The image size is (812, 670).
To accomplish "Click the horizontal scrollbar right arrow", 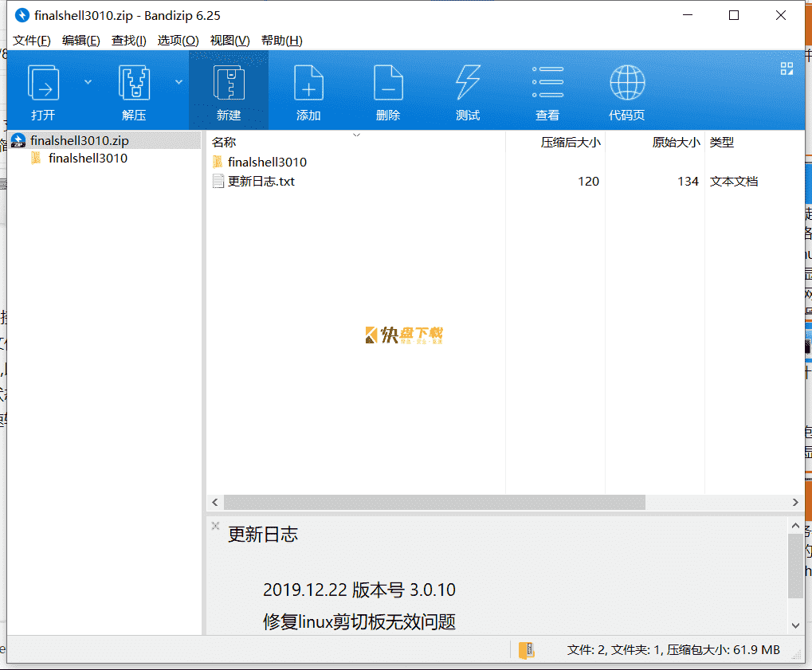I will point(795,502).
